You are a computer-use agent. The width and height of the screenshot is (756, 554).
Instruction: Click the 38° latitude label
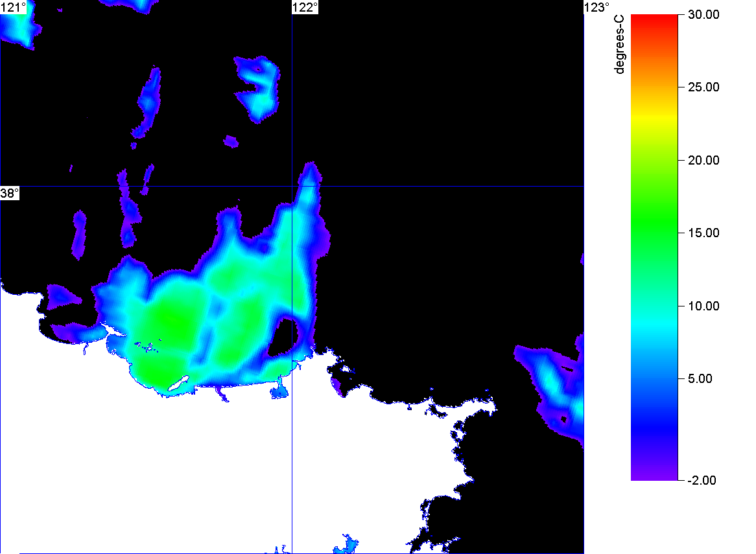coord(10,193)
